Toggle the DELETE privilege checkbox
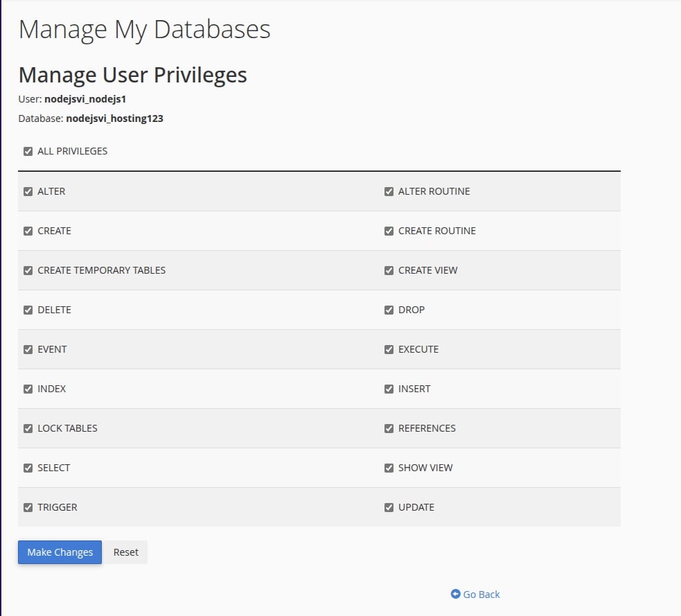681x616 pixels. tap(28, 310)
